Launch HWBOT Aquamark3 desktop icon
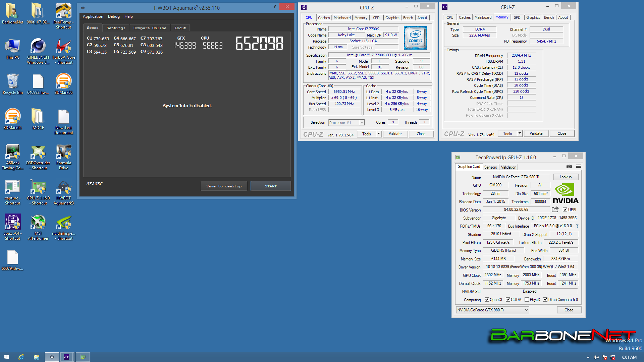 tap(63, 192)
